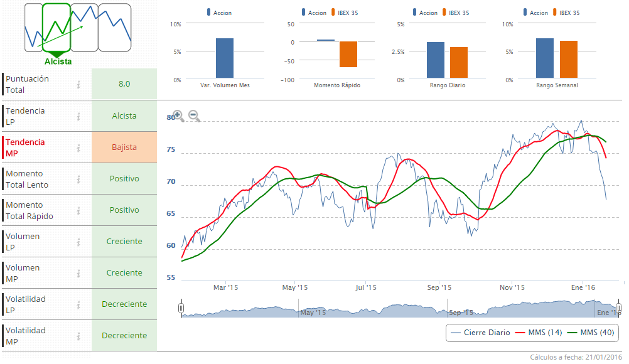
Task: Click left handle of range navigator
Action: click(x=181, y=308)
